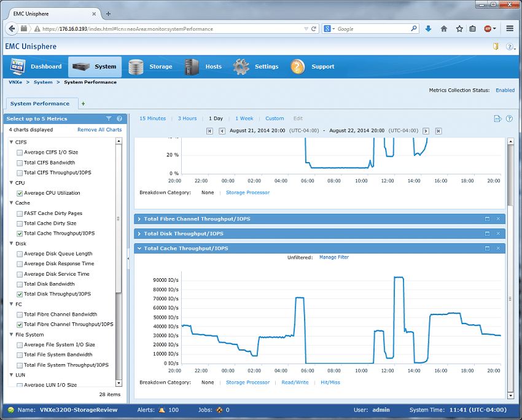This screenshot has width=522, height=420.
Task: Click the EMC Unisphere browser tab
Action: click(53, 14)
